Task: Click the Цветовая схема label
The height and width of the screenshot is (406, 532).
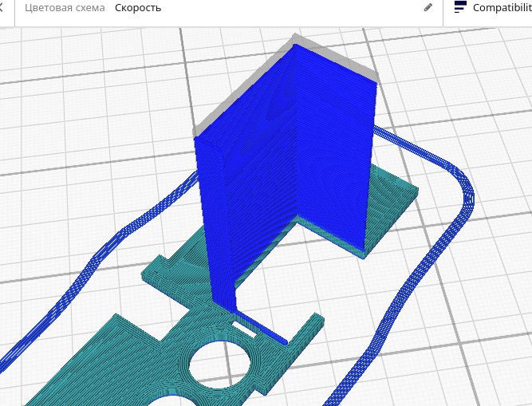Action: point(65,8)
